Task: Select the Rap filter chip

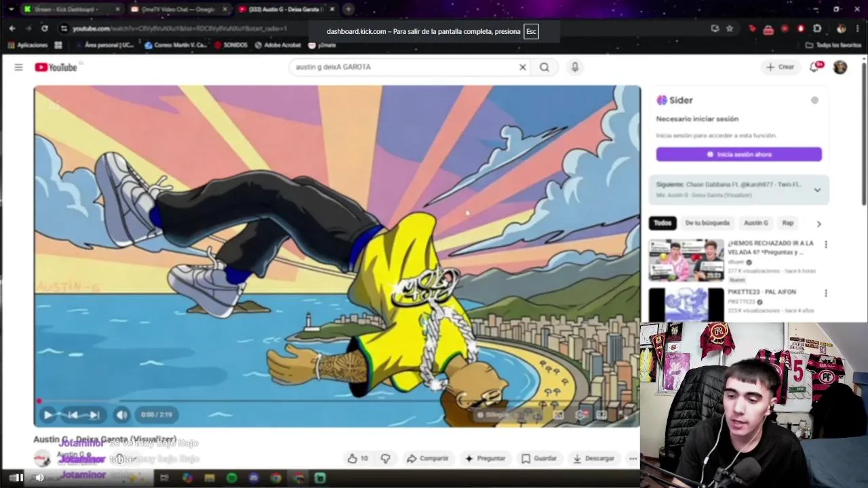Action: (788, 223)
